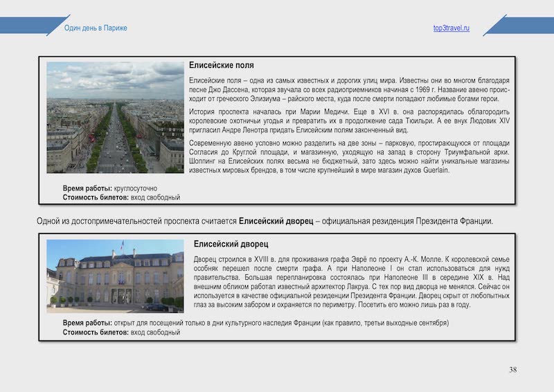Click the paragraph beginning "Дворец строился в XVIII в."

[353, 280]
